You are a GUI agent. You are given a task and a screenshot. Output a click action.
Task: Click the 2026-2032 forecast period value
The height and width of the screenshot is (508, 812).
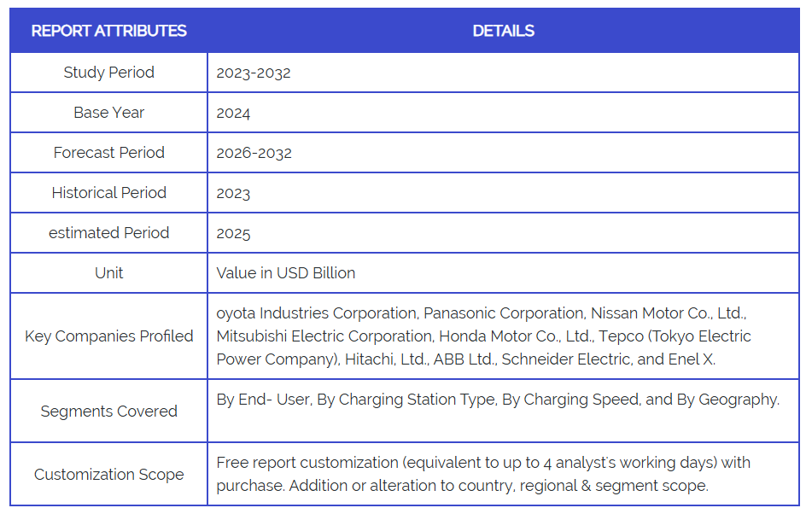click(x=254, y=153)
